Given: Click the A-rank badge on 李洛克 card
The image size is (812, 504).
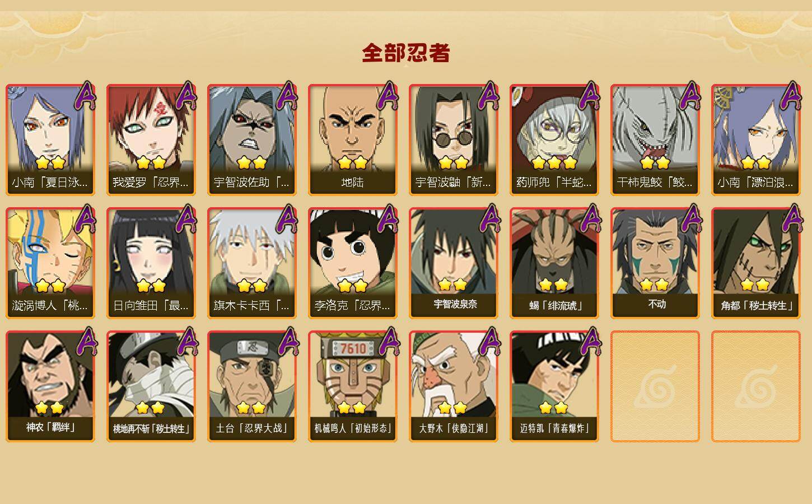Looking at the screenshot, I should pyautogui.click(x=388, y=218).
